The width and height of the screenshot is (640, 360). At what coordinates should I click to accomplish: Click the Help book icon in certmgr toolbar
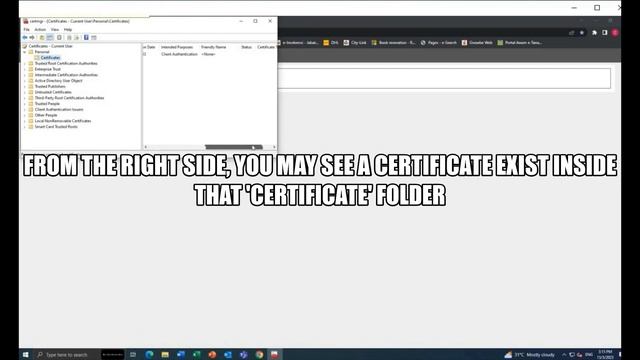(x=86, y=38)
